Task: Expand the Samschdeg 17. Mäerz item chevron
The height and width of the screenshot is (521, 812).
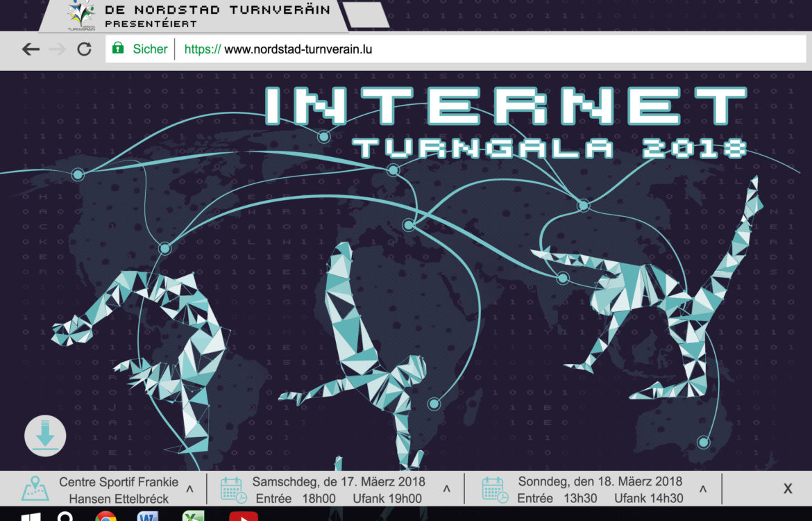Action: click(447, 489)
